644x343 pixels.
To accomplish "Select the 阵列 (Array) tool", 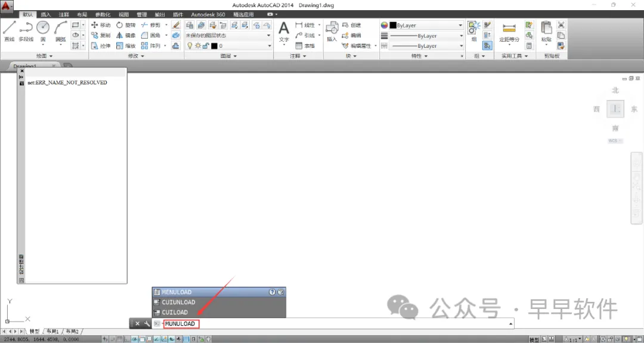I will [x=151, y=45].
